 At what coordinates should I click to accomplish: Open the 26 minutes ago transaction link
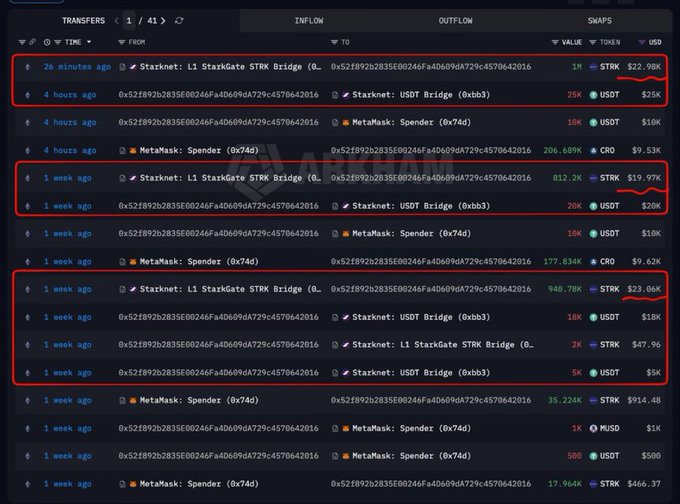pos(77,67)
